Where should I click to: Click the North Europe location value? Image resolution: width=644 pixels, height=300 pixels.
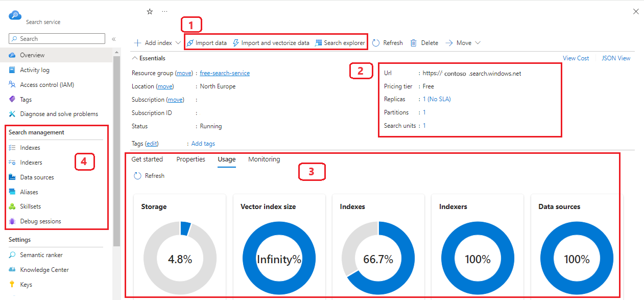pos(218,86)
